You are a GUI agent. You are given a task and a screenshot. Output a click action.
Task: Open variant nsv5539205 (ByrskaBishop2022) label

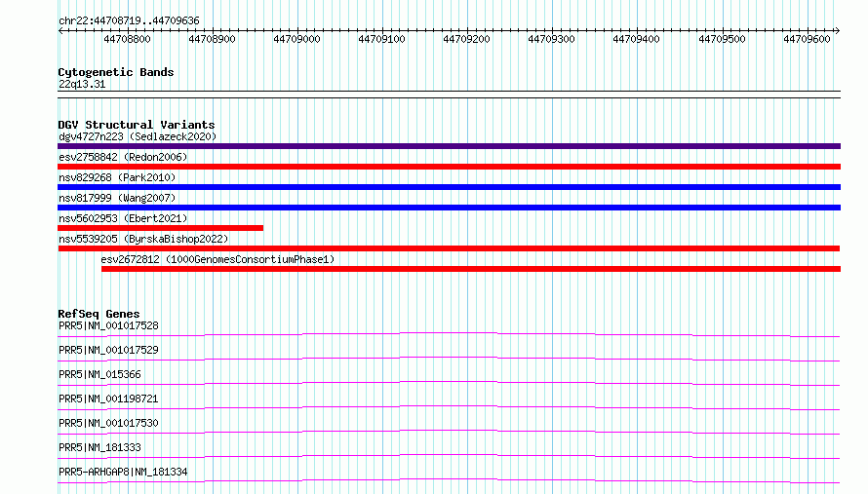click(143, 239)
